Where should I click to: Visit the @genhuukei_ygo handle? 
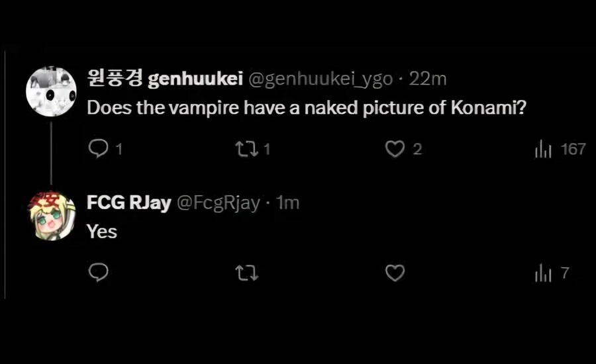click(x=321, y=79)
